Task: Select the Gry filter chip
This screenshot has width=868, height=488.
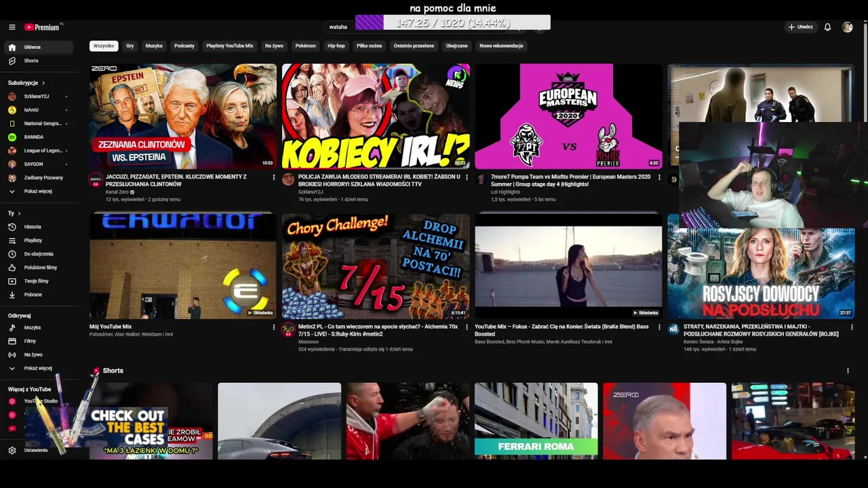Action: pyautogui.click(x=130, y=46)
